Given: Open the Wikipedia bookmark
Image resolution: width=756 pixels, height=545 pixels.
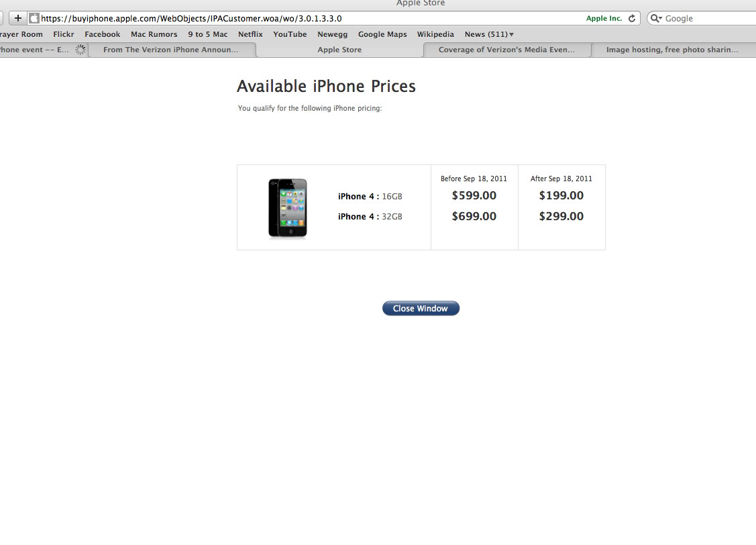Looking at the screenshot, I should pyautogui.click(x=435, y=34).
